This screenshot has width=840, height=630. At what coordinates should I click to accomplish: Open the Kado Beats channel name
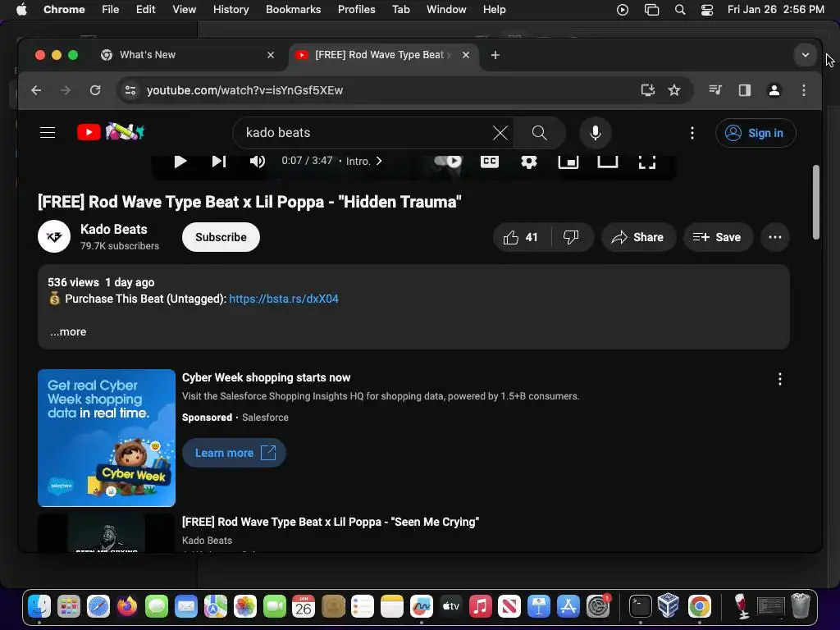[x=113, y=230]
